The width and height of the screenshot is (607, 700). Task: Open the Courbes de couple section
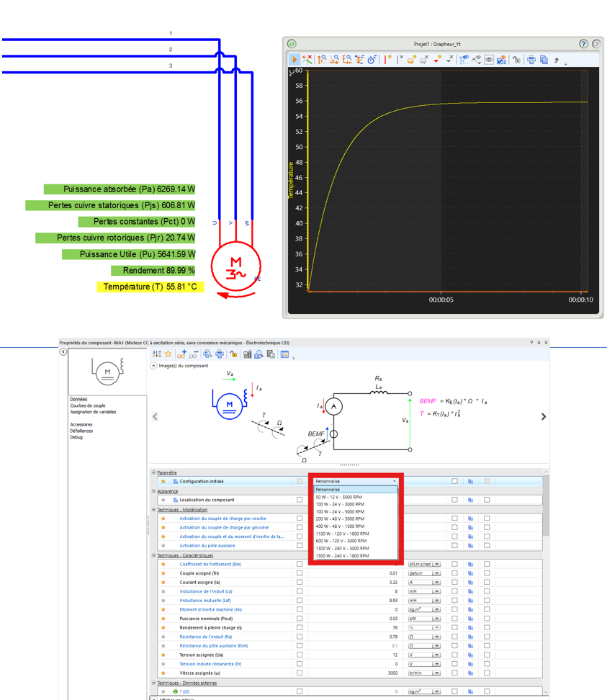tap(88, 405)
